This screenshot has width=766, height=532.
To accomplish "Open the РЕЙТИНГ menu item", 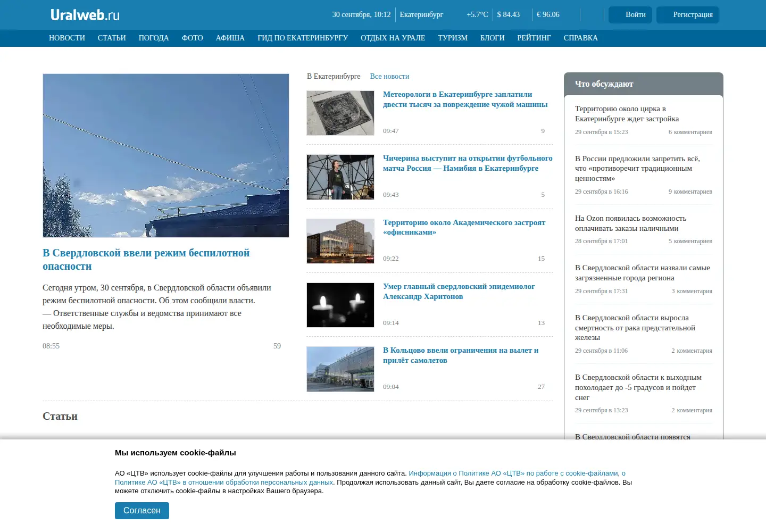I will (534, 38).
